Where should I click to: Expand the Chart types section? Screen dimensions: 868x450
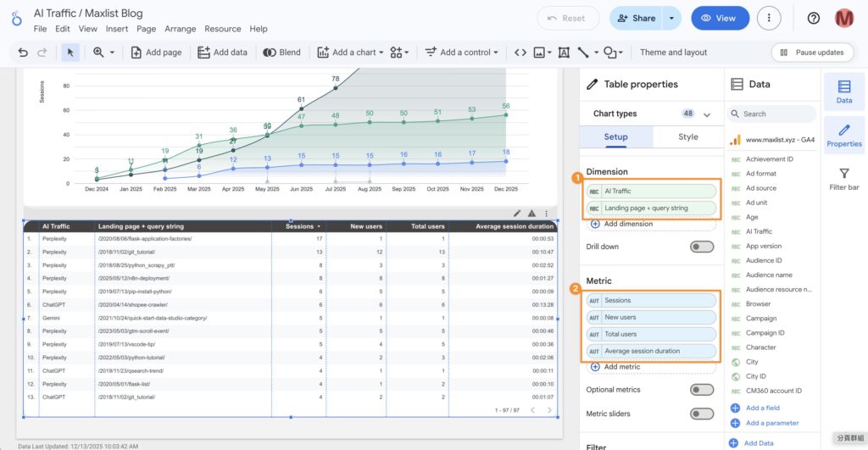coord(707,114)
